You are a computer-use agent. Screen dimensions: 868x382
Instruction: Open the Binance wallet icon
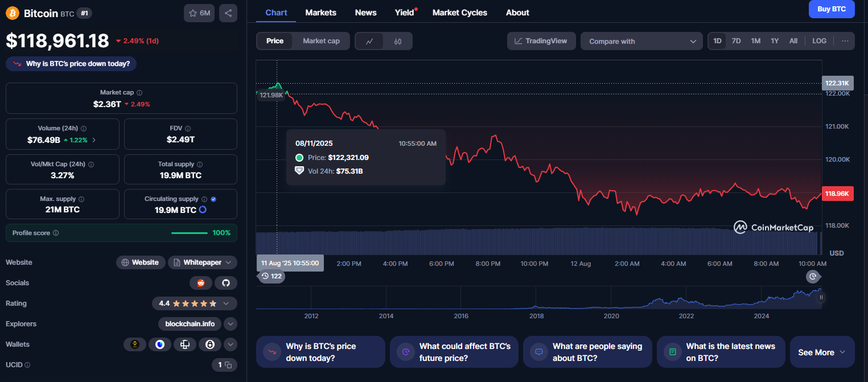(x=135, y=344)
